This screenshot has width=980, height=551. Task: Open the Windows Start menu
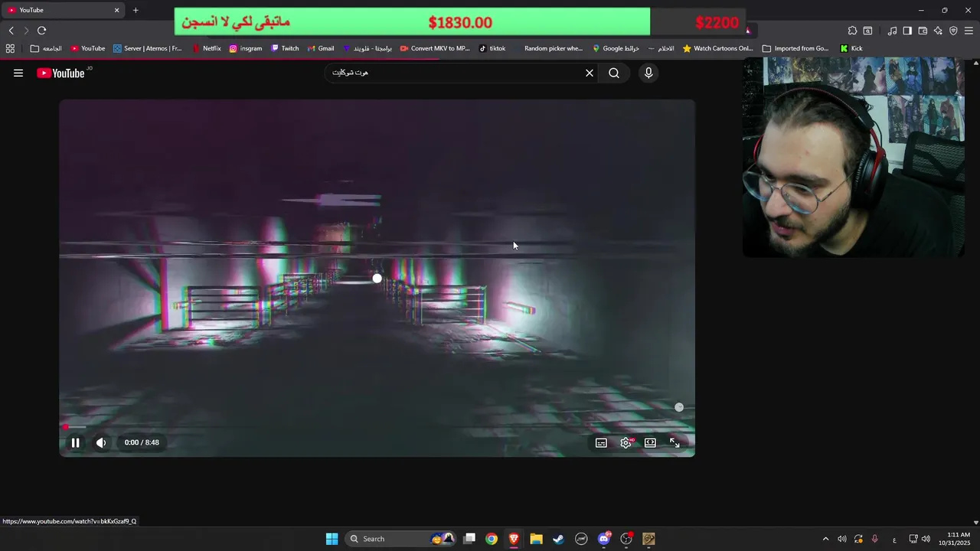332,539
